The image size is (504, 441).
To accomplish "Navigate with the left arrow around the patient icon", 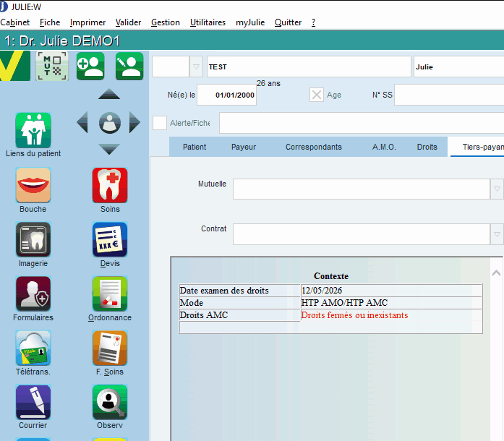I will (x=82, y=122).
